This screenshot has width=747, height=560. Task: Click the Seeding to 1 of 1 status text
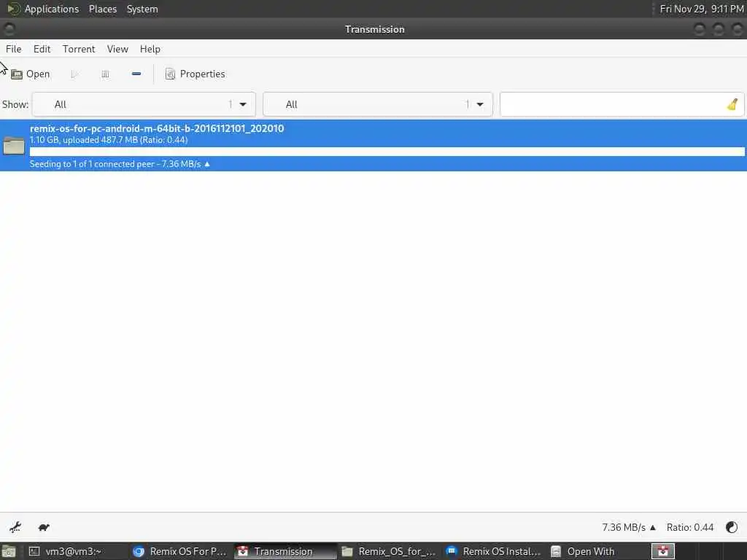pyautogui.click(x=120, y=164)
